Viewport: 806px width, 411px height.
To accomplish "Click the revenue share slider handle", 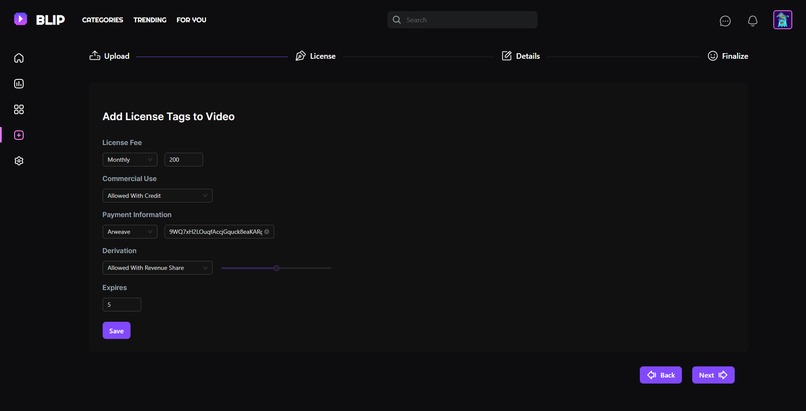I will [277, 268].
